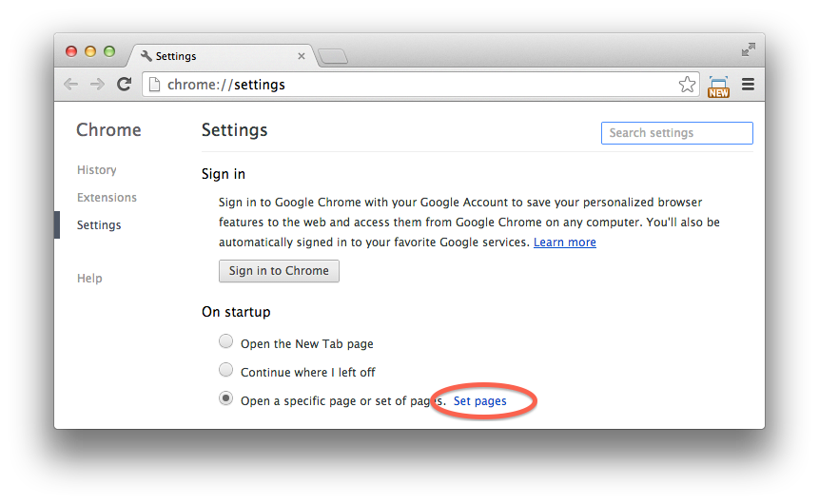Image resolution: width=819 pixels, height=504 pixels.
Task: Click the forward navigation arrow
Action: (x=97, y=85)
